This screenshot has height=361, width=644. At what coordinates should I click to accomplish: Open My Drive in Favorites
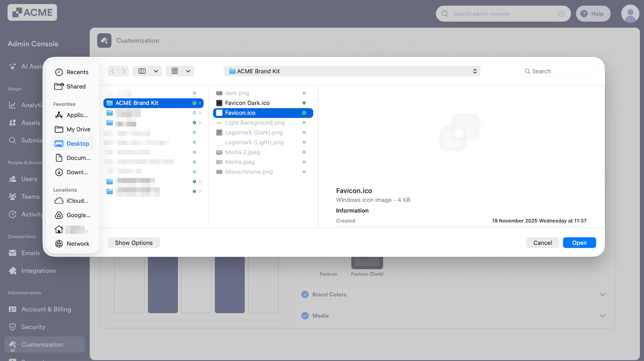[72, 129]
